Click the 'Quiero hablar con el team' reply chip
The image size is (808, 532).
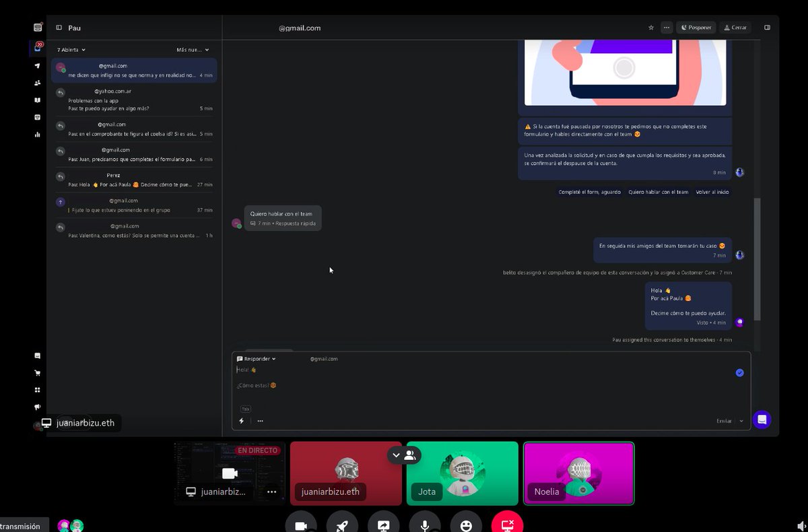click(658, 192)
